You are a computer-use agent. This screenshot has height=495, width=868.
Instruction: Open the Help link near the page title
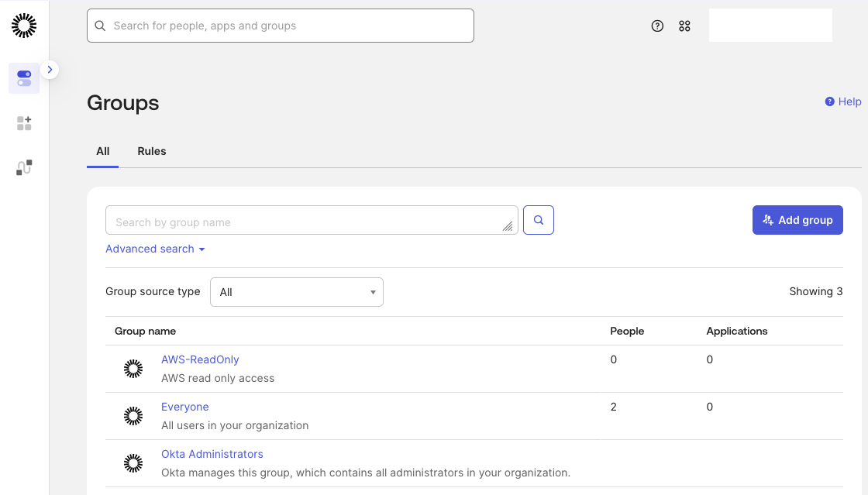pyautogui.click(x=843, y=101)
